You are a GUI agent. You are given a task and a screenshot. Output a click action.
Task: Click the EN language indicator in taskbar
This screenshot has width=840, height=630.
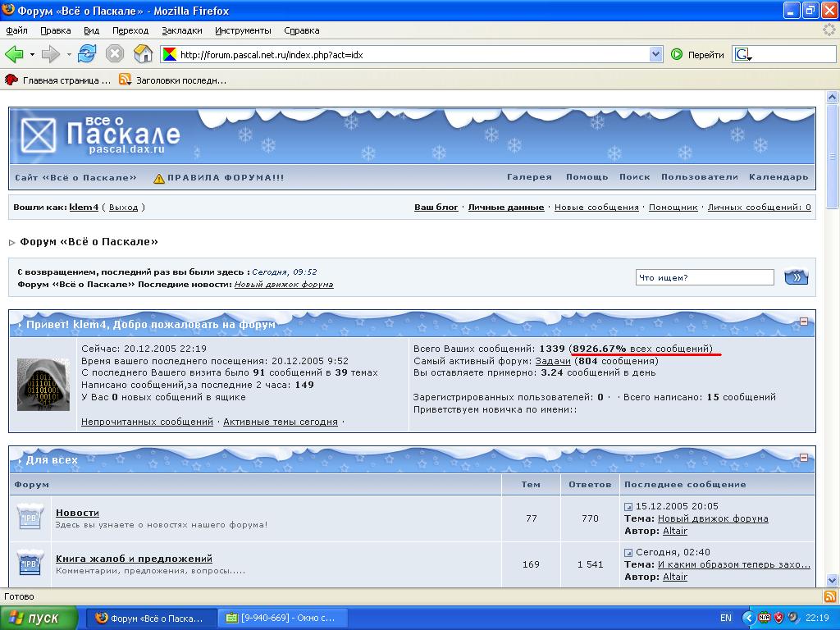click(725, 618)
